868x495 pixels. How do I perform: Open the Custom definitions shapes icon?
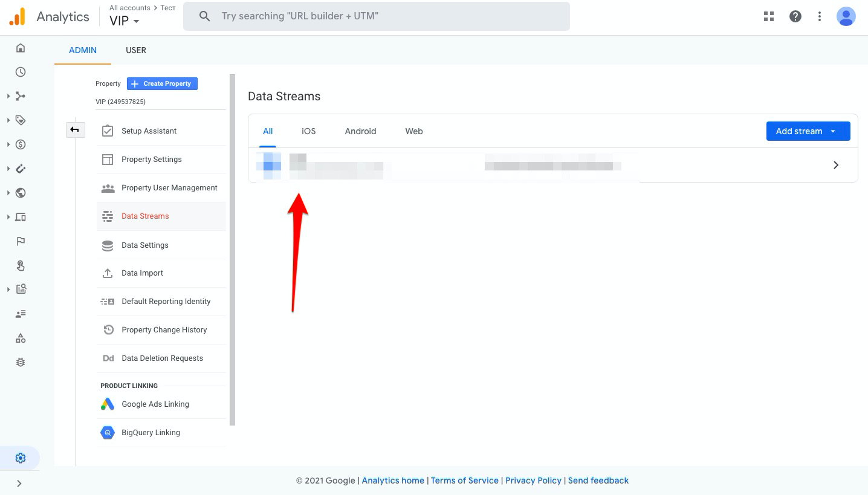[21, 338]
